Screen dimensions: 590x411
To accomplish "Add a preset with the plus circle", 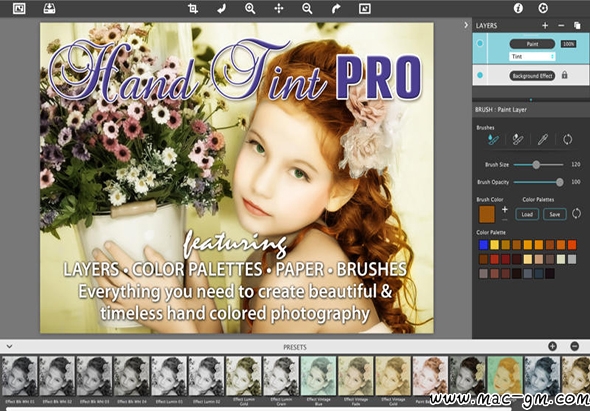I will click(552, 346).
